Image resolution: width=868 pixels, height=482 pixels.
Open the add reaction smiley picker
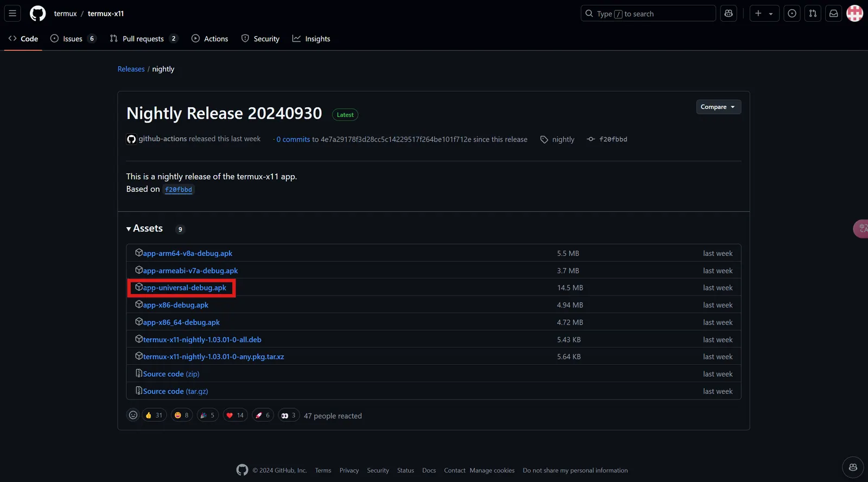tap(133, 415)
